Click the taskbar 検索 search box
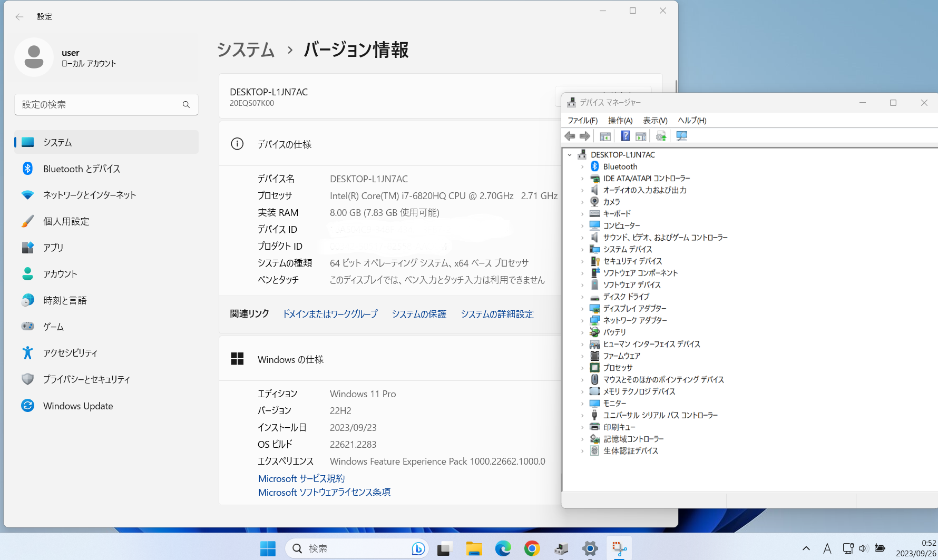The image size is (938, 560). click(x=357, y=548)
